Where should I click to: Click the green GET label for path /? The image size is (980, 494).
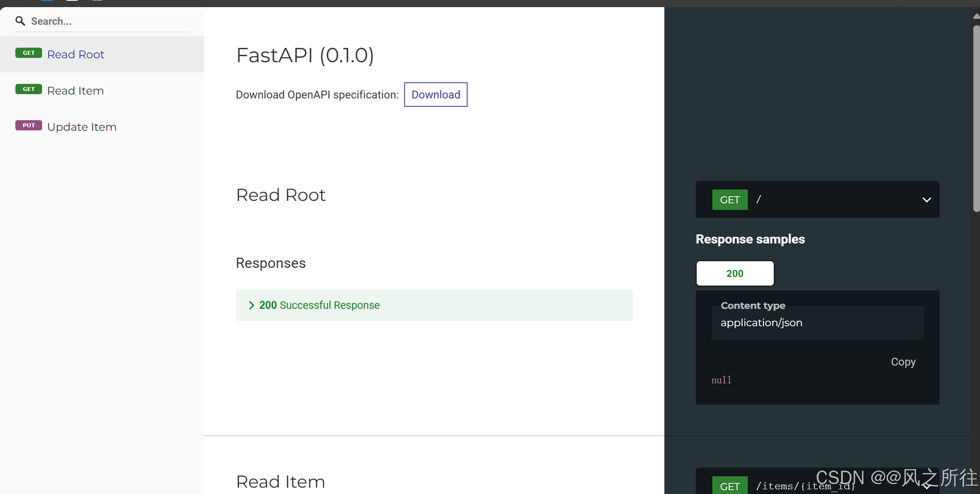click(x=730, y=200)
